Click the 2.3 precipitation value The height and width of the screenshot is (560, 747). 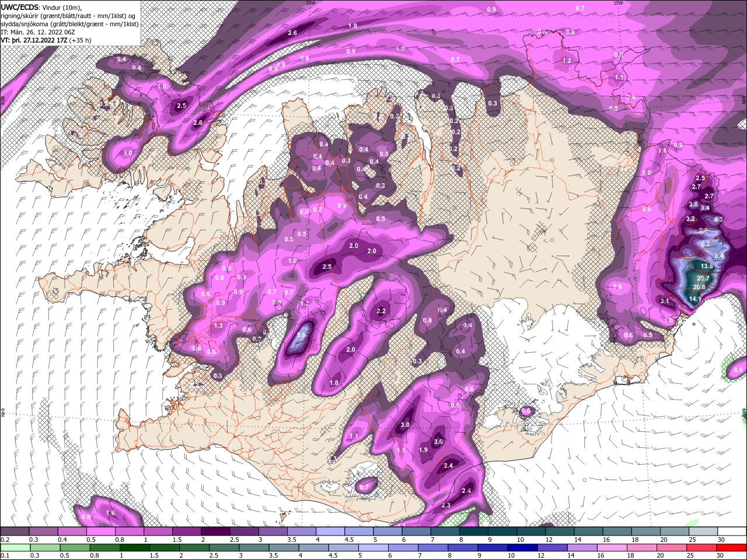pos(446,505)
